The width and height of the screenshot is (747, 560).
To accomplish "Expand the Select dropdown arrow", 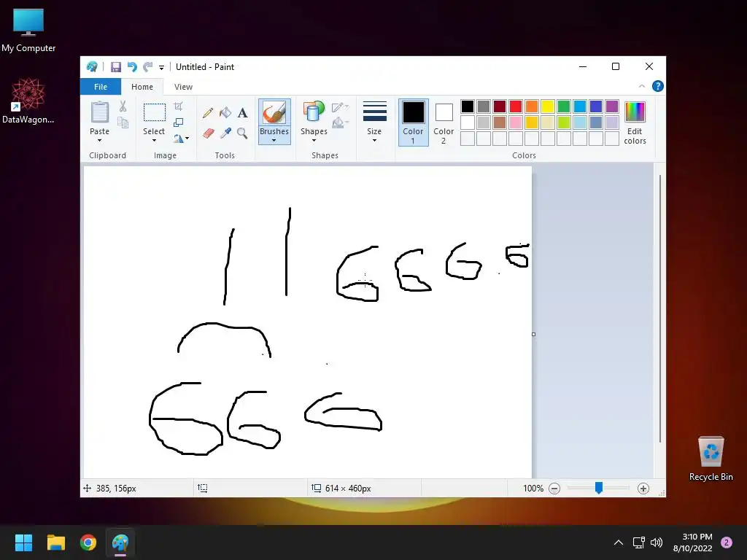I will [x=154, y=141].
